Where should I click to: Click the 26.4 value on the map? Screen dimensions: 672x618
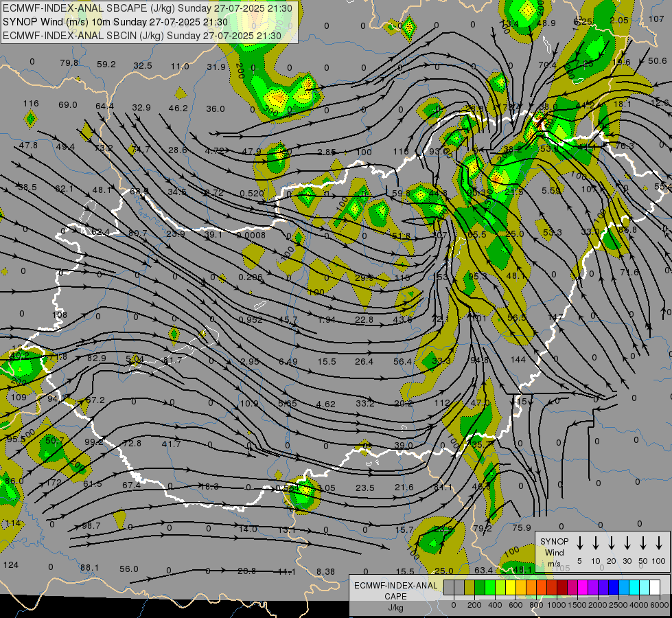[364, 362]
